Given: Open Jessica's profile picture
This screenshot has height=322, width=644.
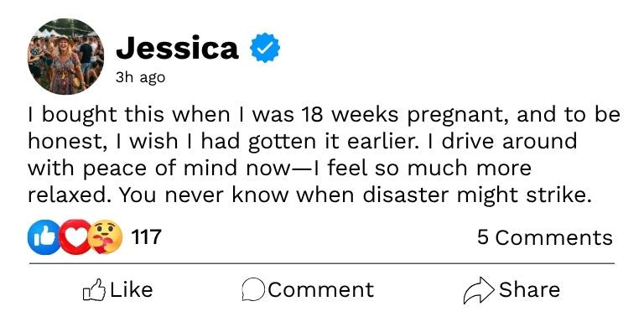Looking at the screenshot, I should tap(65, 57).
